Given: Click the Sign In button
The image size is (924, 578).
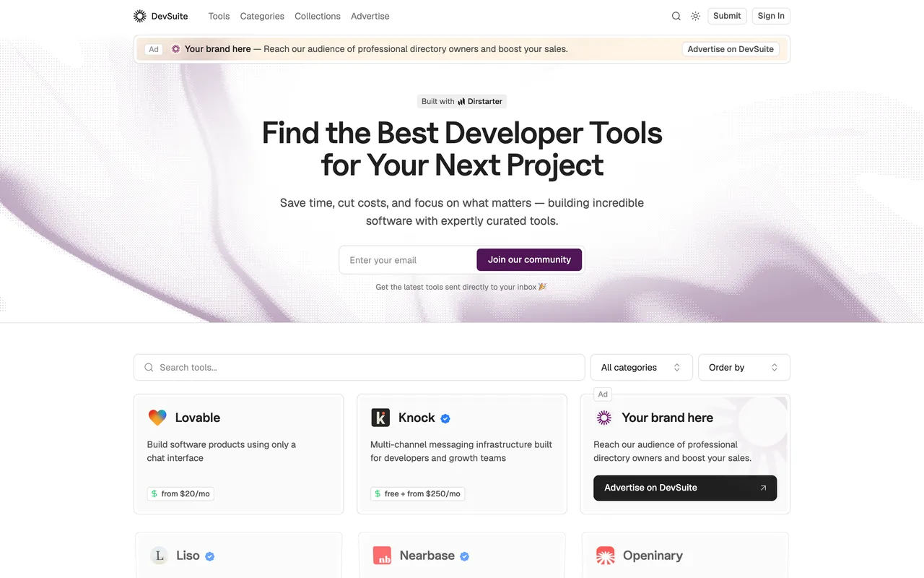Looking at the screenshot, I should tap(771, 16).
